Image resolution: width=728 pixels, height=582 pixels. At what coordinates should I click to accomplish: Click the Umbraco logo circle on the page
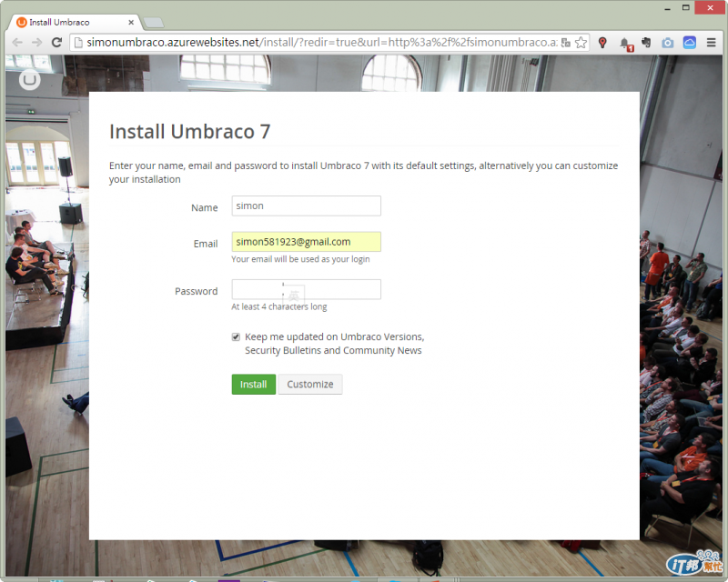30,80
